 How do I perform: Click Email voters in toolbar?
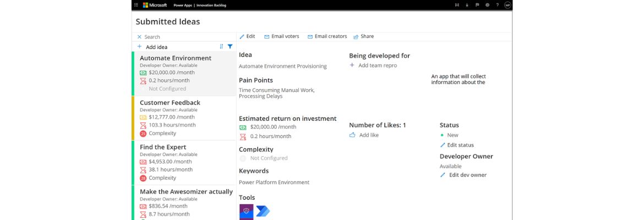[x=281, y=36]
